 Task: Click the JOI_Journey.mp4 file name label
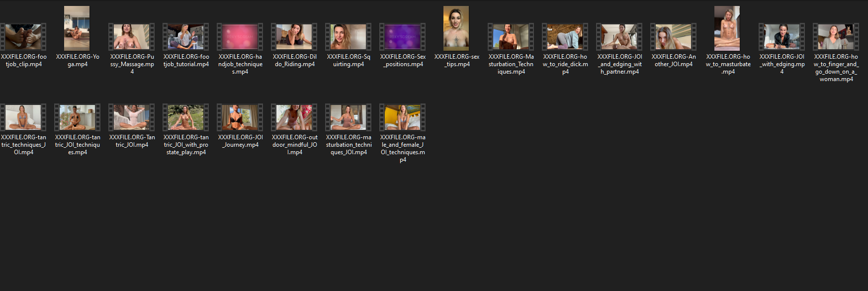tap(241, 141)
